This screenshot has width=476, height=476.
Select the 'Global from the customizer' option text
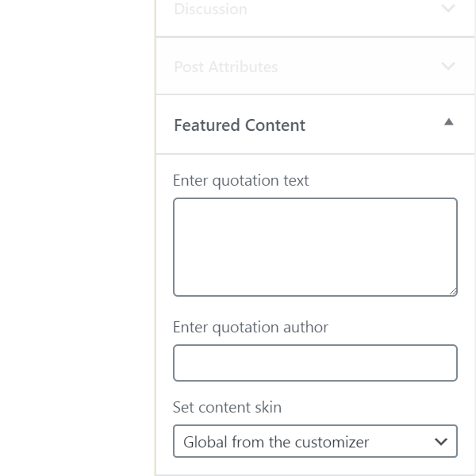[x=276, y=442]
